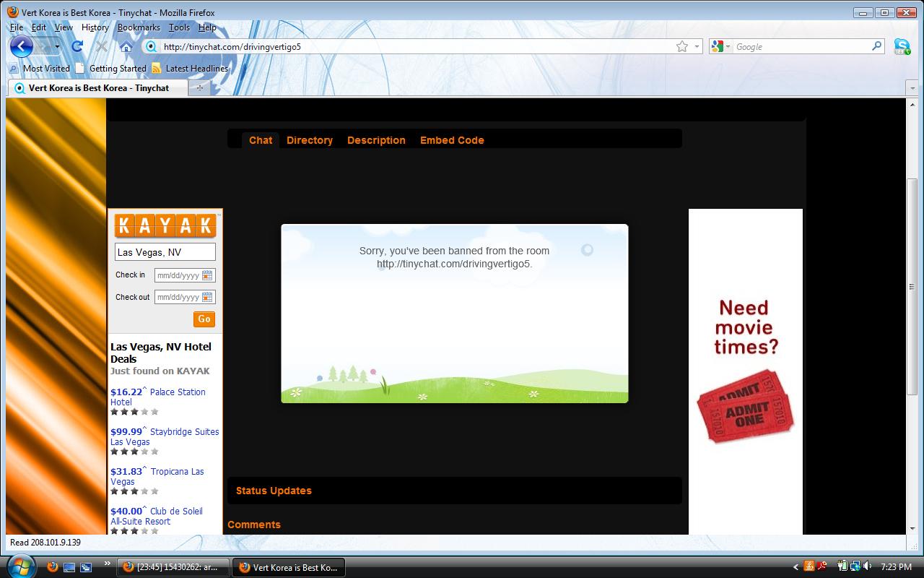Open the URL bar history dropdown
Viewport: 924px width, 578px height.
coord(697,46)
